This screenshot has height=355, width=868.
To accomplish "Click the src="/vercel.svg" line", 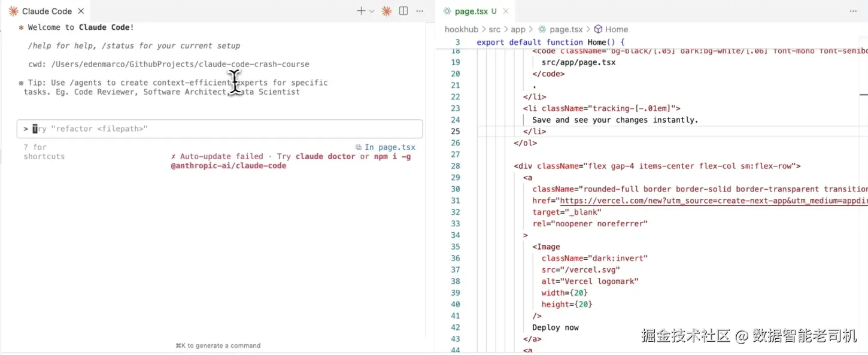I will (x=581, y=270).
